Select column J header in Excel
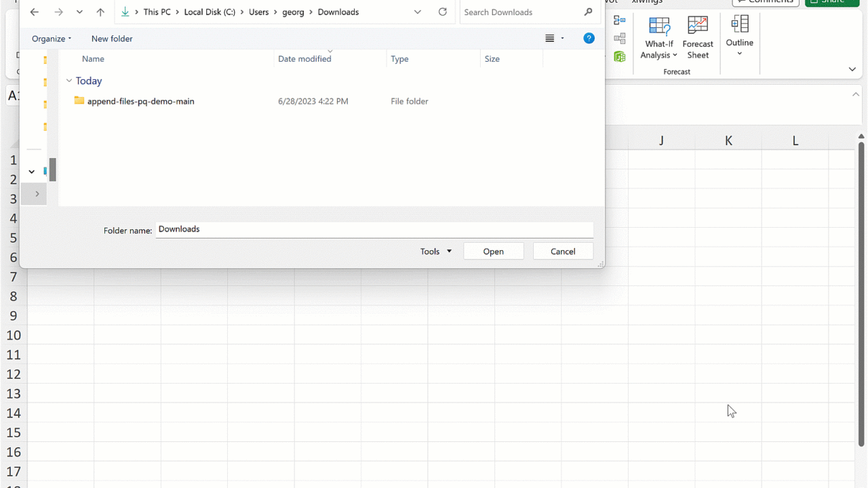 [661, 141]
